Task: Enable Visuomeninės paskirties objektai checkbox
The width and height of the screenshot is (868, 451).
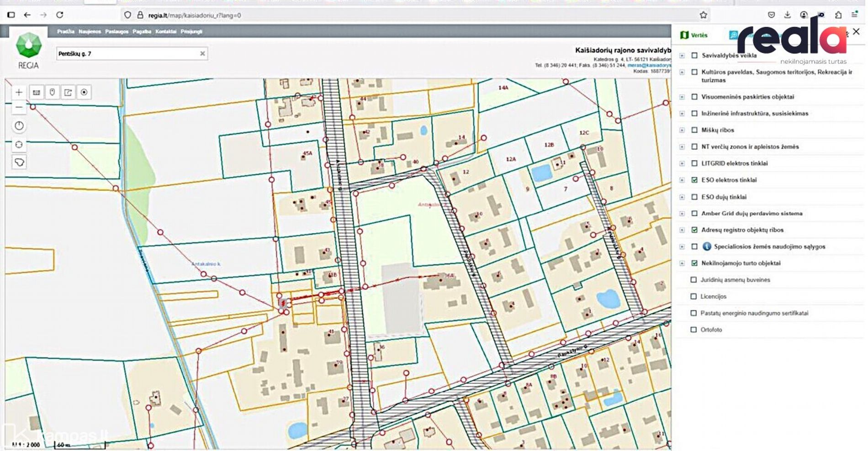Action: click(694, 97)
